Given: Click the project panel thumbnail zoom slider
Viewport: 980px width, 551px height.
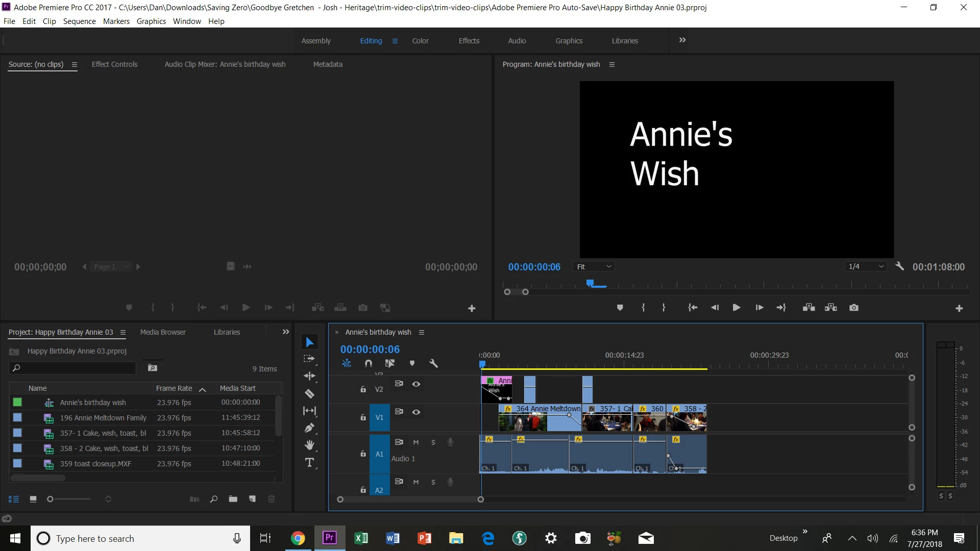Looking at the screenshot, I should click(x=51, y=499).
